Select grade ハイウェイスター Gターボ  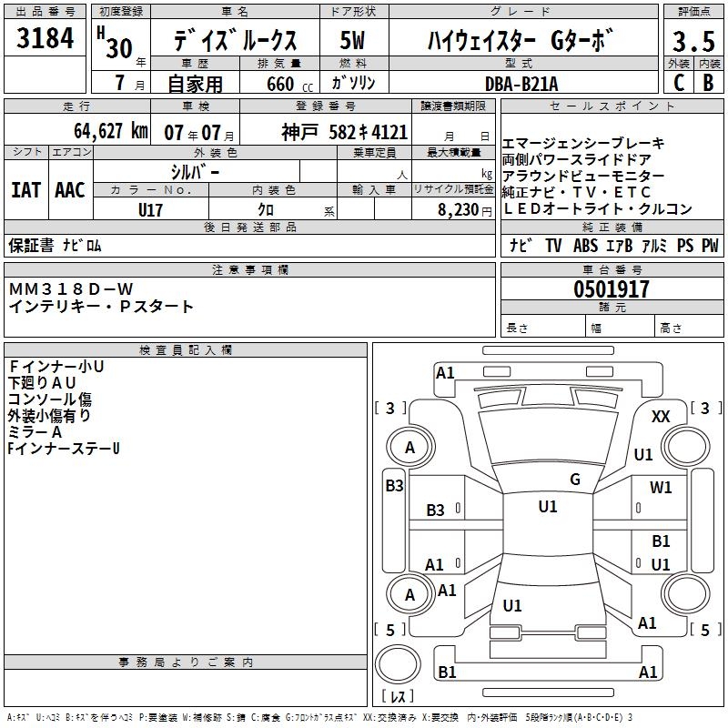tap(521, 40)
